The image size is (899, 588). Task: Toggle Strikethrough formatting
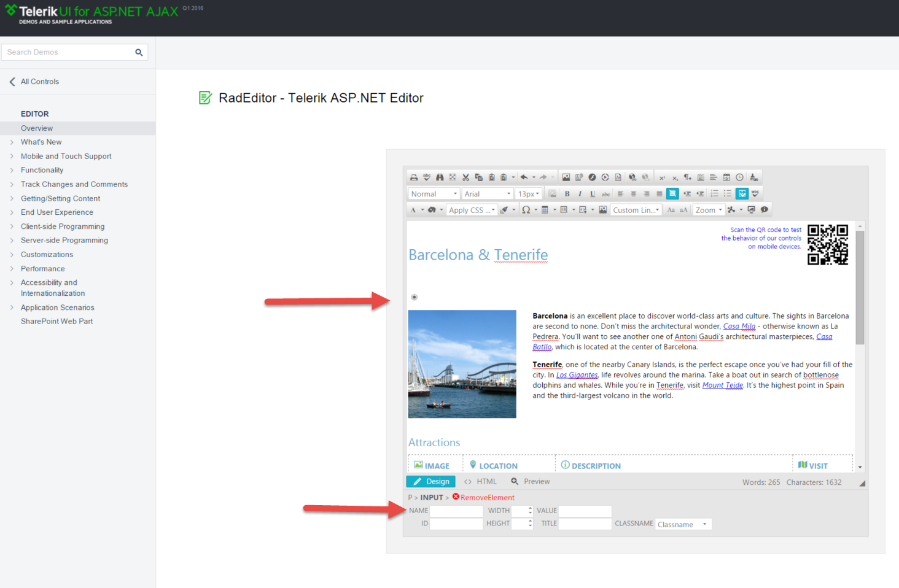(605, 194)
